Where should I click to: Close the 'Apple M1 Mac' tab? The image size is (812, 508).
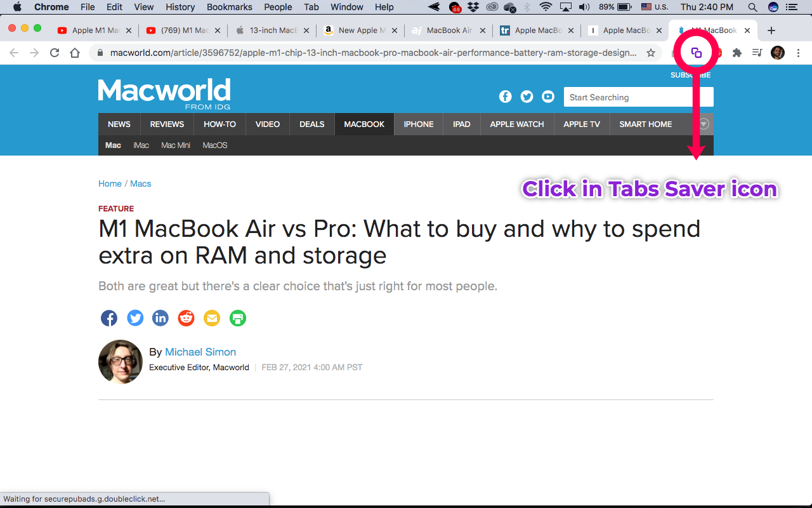tap(129, 30)
